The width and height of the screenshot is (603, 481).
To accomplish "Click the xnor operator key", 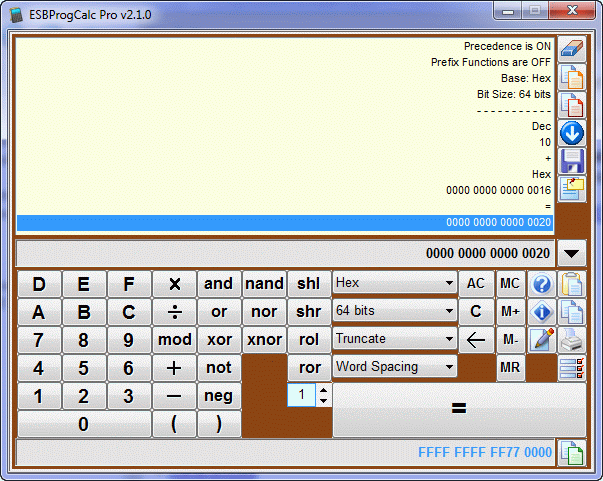I will [x=264, y=340].
